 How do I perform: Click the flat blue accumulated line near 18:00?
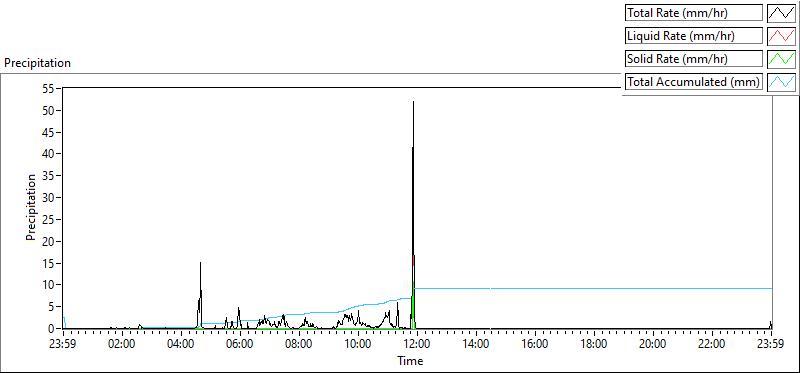point(594,289)
